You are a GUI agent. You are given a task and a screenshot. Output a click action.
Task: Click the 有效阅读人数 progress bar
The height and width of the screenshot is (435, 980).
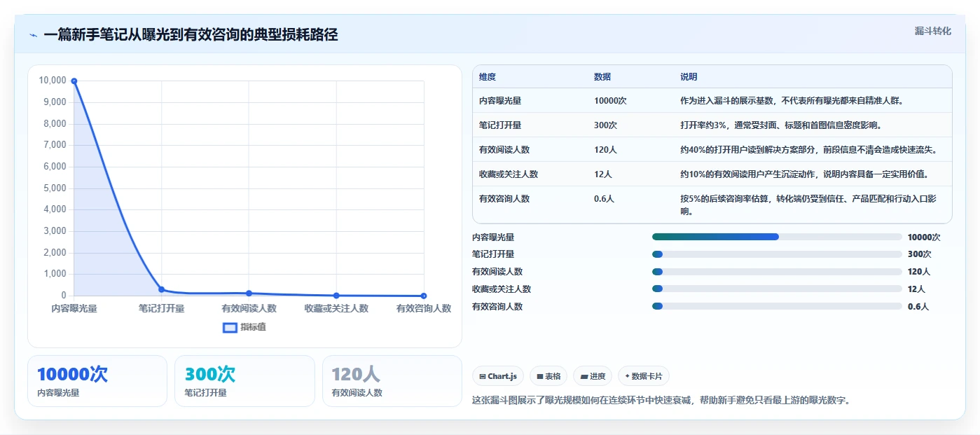pyautogui.click(x=777, y=271)
